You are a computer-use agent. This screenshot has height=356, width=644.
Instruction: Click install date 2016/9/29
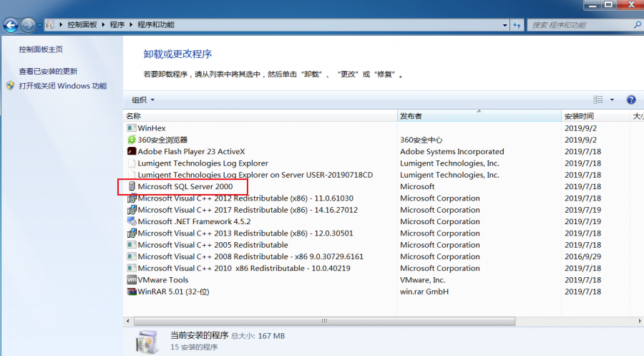coord(582,256)
